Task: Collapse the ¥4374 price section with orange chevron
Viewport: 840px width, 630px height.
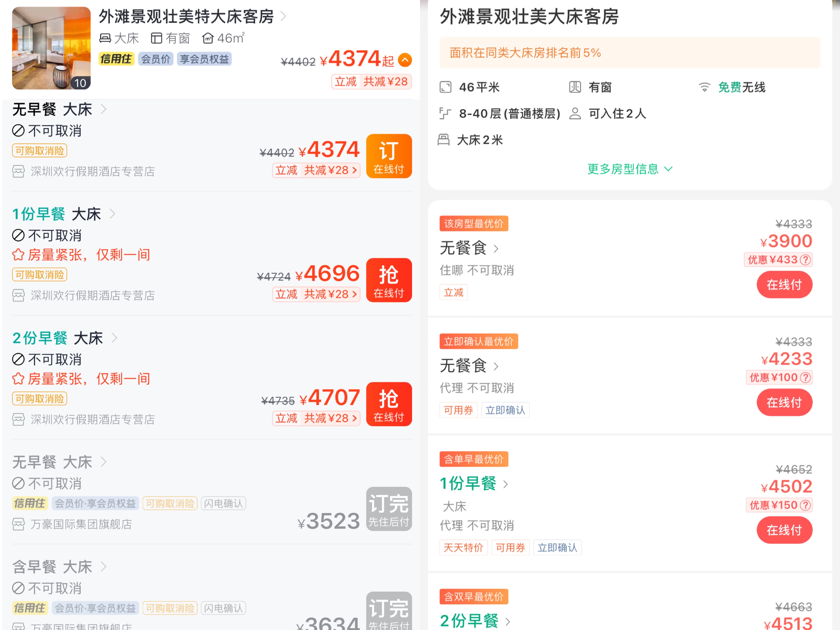Action: tap(405, 60)
